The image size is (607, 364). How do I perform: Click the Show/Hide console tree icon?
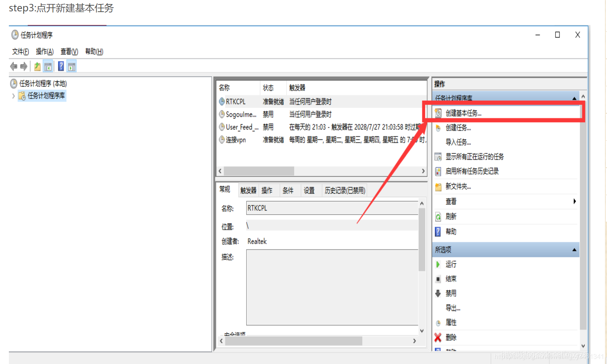click(48, 67)
